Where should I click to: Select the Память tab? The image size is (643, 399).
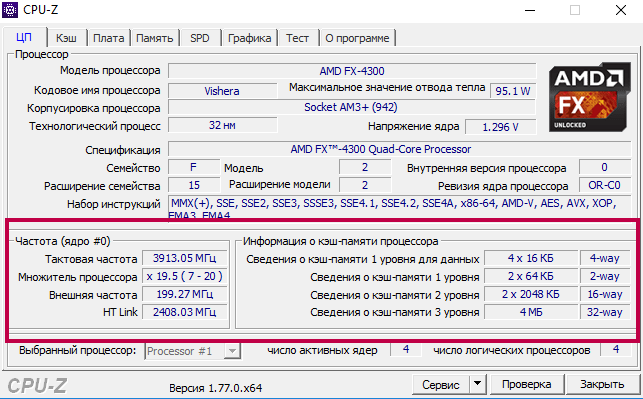[x=155, y=38]
